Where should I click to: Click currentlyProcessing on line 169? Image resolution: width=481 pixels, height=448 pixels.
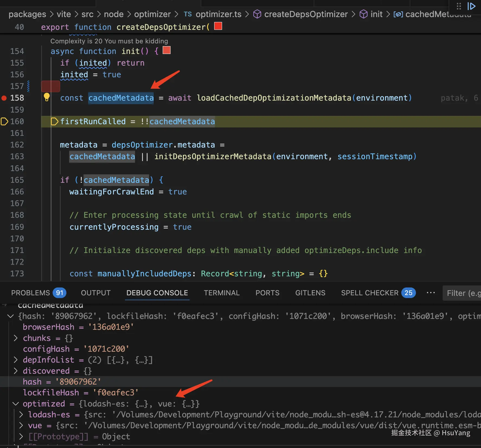click(114, 227)
